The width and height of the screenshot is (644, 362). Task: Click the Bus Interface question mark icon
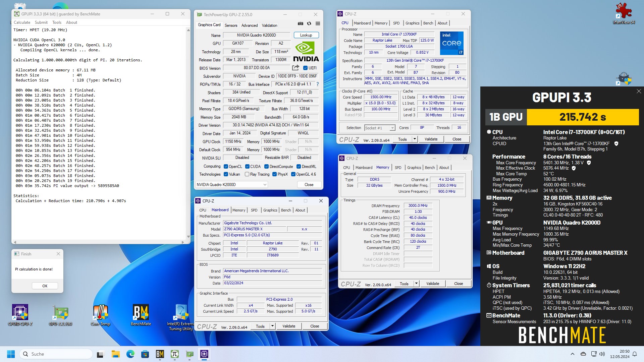[x=318, y=84]
